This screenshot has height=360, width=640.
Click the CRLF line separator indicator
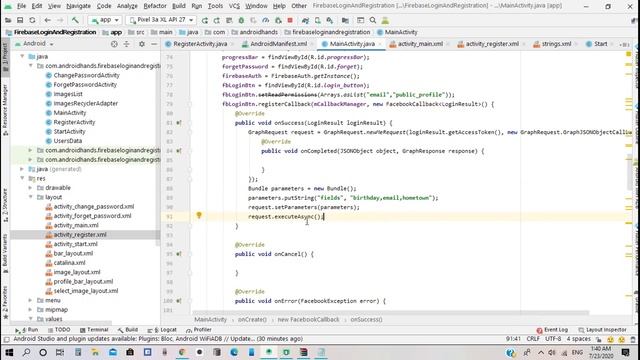point(533,339)
